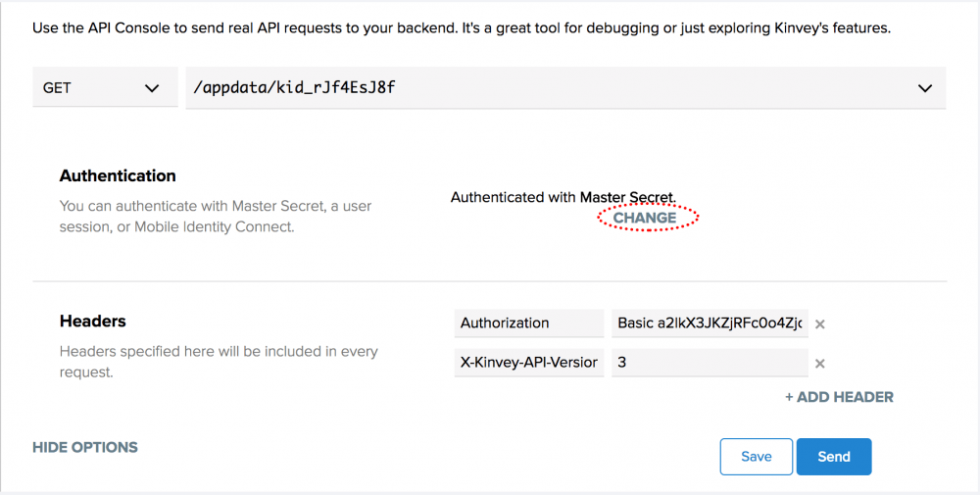Expand the endpoint URL dropdown chevron
Image resolution: width=980 pixels, height=495 pixels.
click(x=924, y=88)
